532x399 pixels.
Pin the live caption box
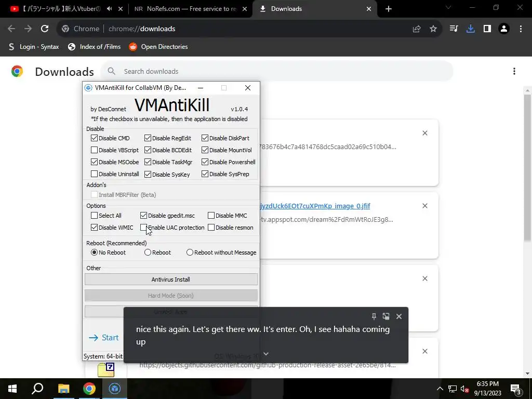click(x=374, y=316)
